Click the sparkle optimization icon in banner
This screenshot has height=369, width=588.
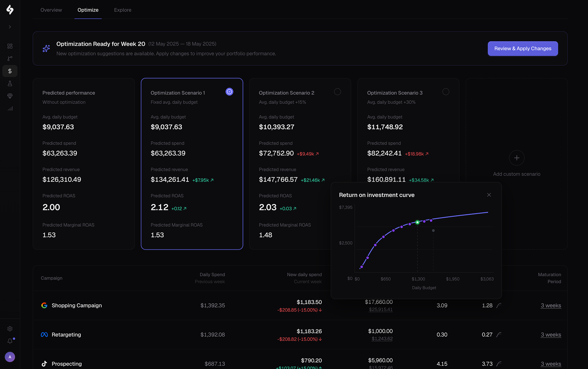pos(46,49)
